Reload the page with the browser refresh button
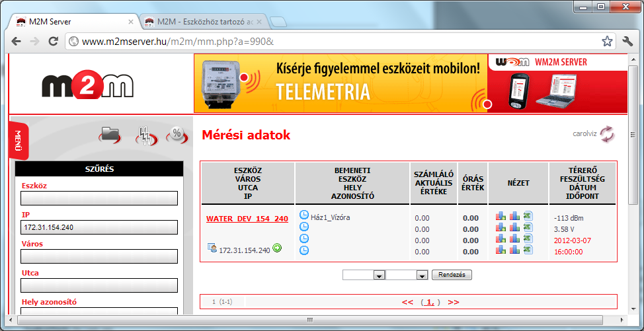This screenshot has height=331, width=644. coord(53,41)
